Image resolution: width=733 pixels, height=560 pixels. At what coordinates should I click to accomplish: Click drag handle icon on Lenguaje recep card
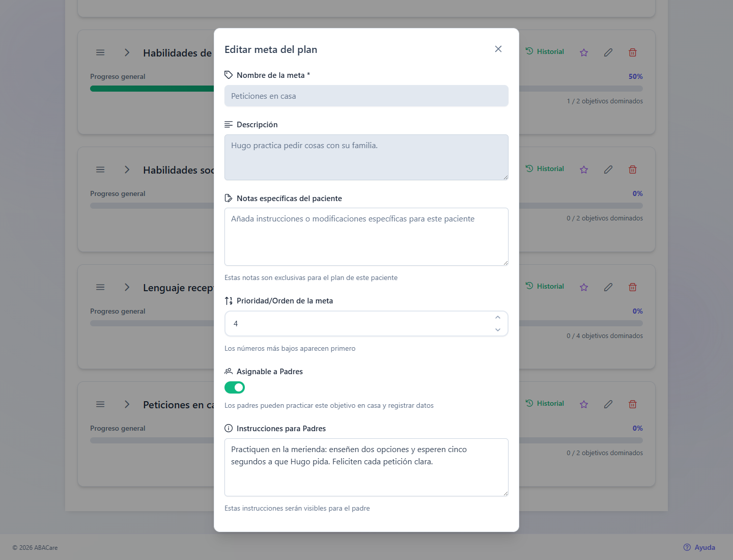click(x=100, y=287)
